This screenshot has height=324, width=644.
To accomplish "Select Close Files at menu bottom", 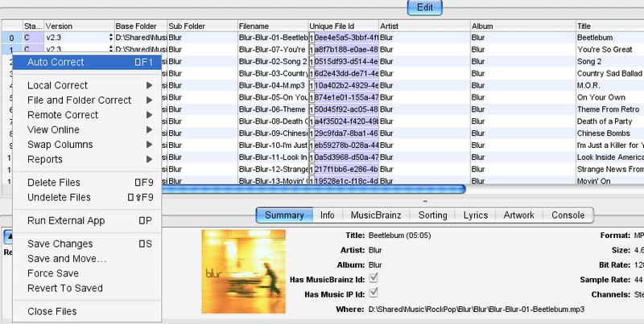I will click(x=87, y=312).
